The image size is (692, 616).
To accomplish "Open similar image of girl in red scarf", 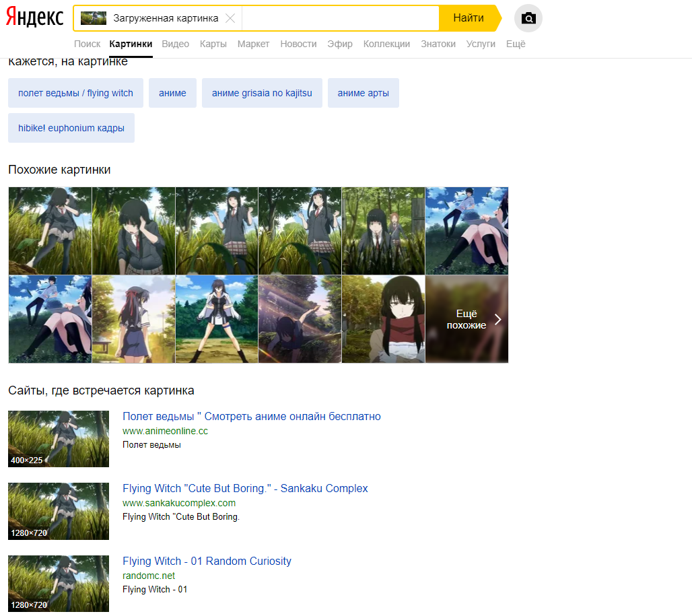I will (x=383, y=319).
